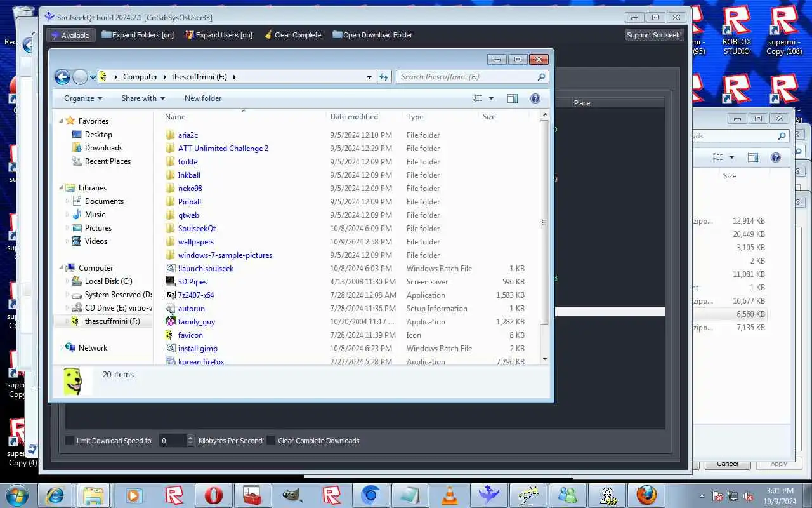The image size is (812, 508).
Task: Open the Share with dropdown
Action: [x=143, y=98]
